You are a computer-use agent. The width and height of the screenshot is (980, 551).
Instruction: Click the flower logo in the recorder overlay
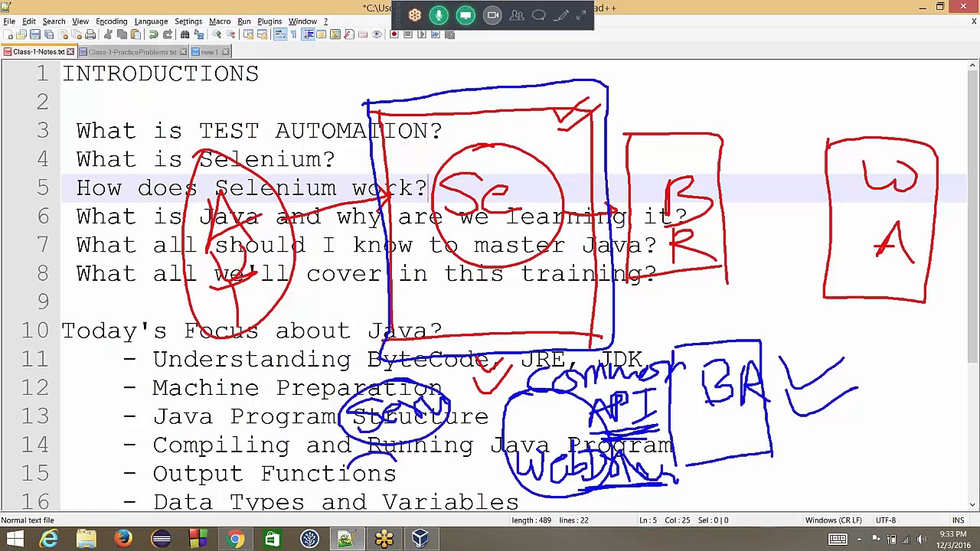[414, 15]
